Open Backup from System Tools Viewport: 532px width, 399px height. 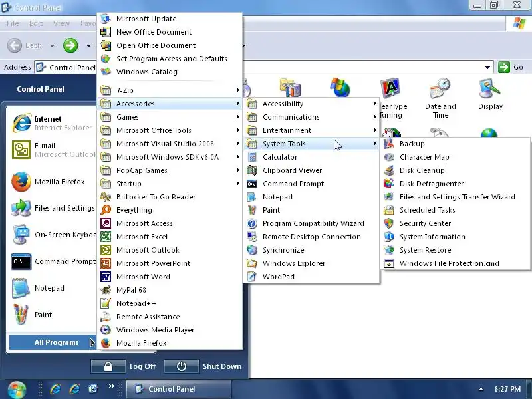pos(455,144)
